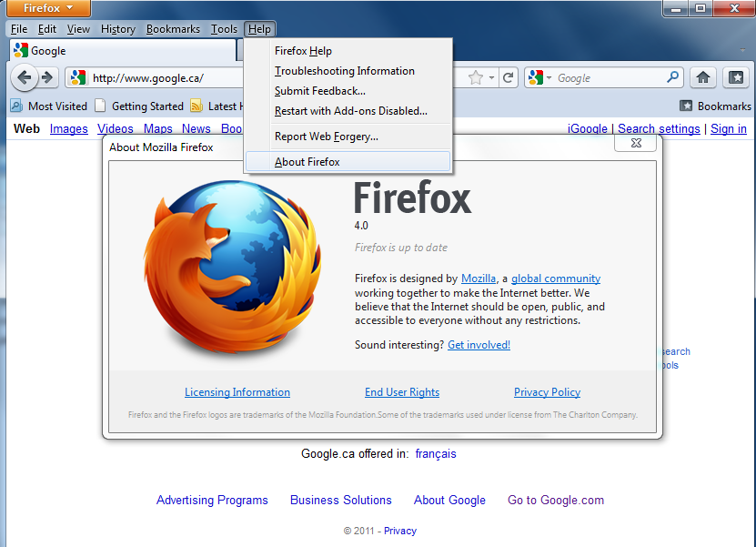Viewport: 756px width, 547px height.
Task: Click the Maps link on Google page
Action: coord(157,129)
